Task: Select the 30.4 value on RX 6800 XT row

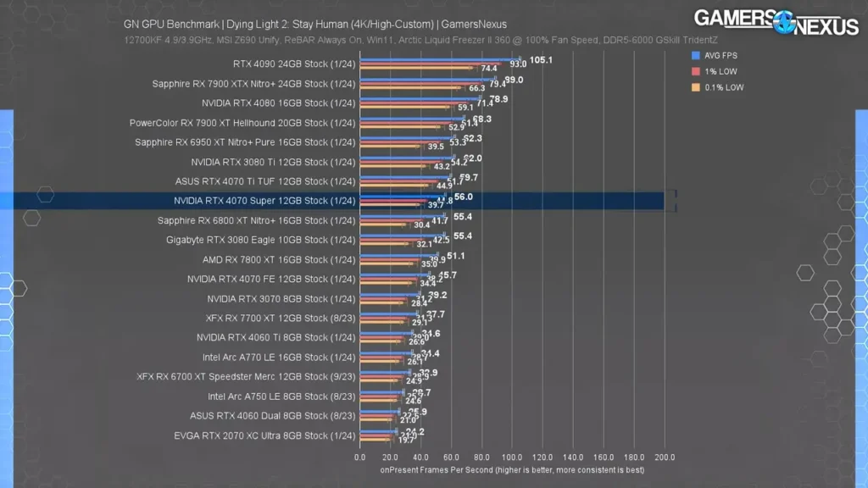Action: (422, 225)
